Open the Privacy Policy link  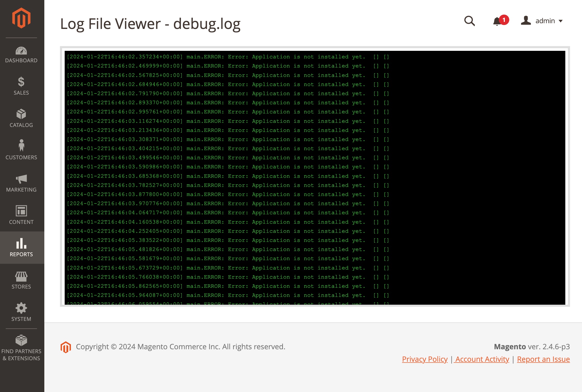(425, 359)
